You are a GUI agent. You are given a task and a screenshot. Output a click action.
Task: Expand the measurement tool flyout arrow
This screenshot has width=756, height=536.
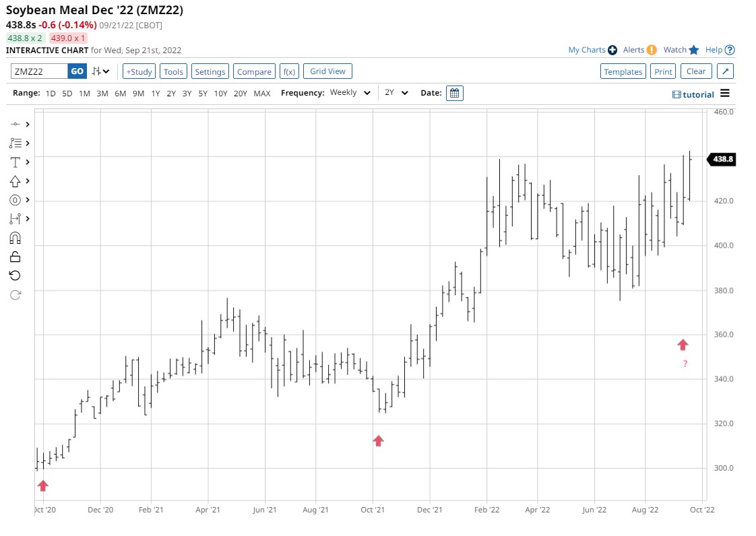[x=28, y=219]
